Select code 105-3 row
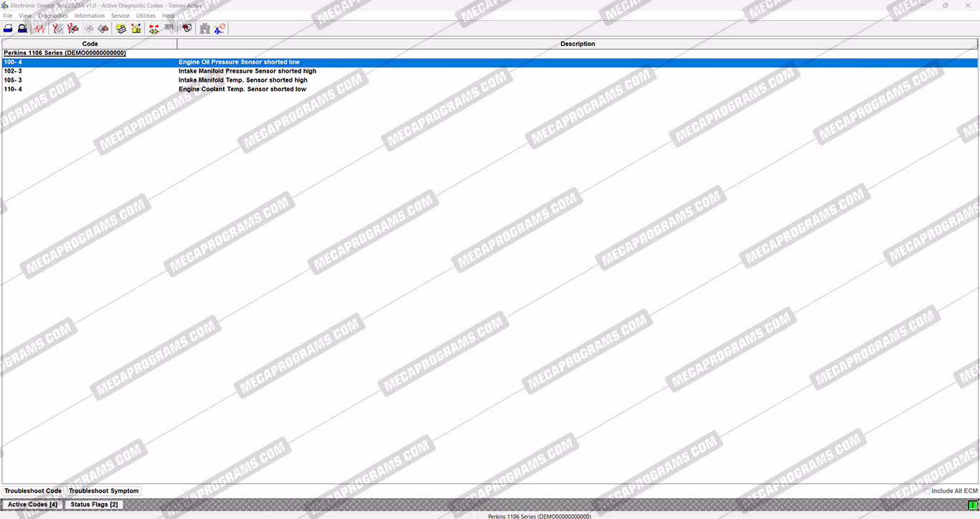The height and width of the screenshot is (519, 980). tap(490, 80)
